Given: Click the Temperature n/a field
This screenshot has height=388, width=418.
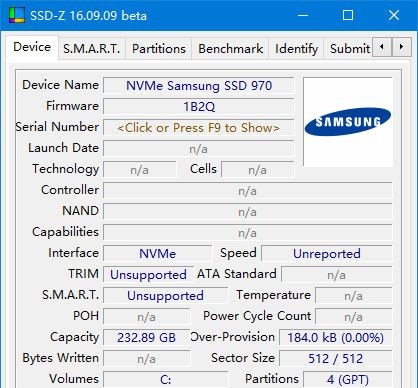Looking at the screenshot, I should (x=354, y=296).
